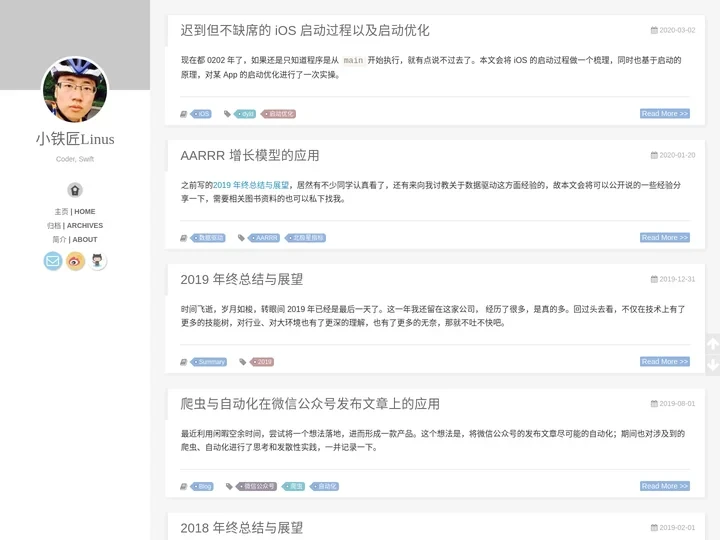This screenshot has width=720, height=540.
Task: Click Read More on the iOS post
Action: [x=665, y=113]
